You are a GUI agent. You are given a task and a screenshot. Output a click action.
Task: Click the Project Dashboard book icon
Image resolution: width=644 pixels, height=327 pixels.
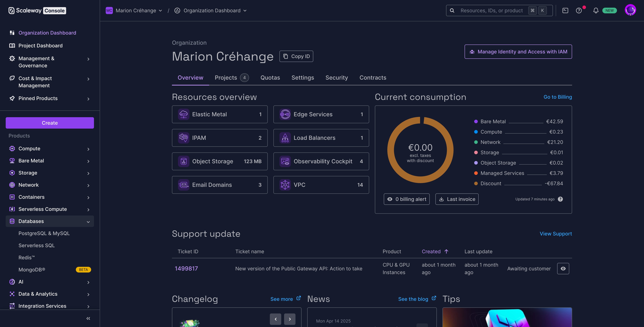[x=12, y=46]
